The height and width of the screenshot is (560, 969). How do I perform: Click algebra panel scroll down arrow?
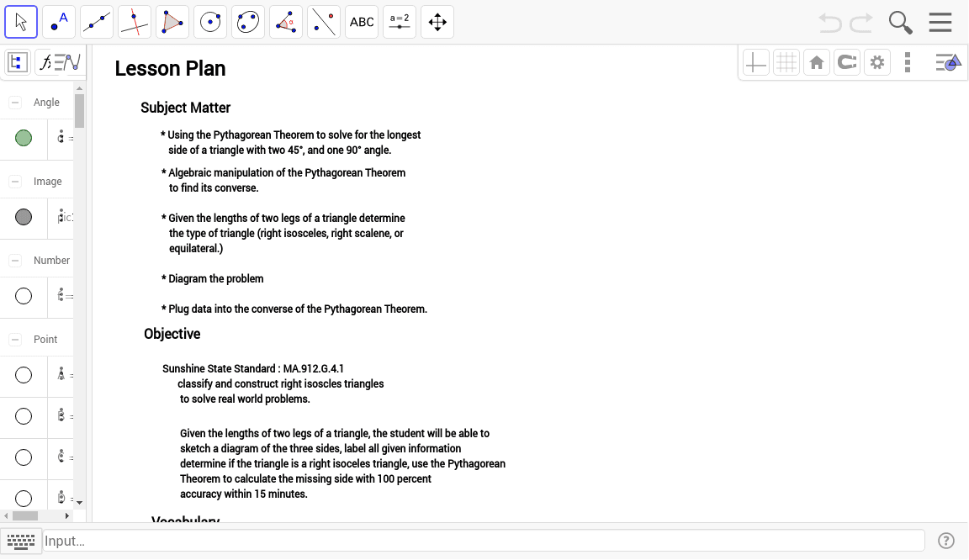tap(79, 503)
